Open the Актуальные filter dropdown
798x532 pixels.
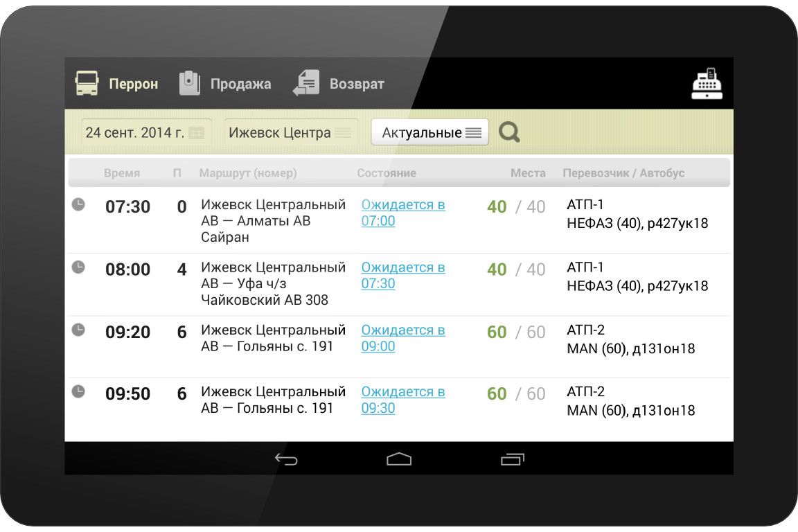[430, 132]
